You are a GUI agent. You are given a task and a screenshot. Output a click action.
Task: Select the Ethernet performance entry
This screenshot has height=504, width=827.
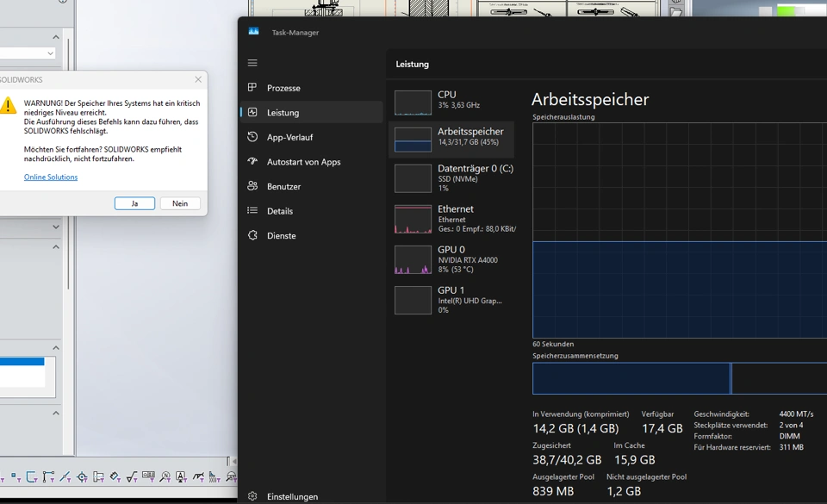coord(451,219)
